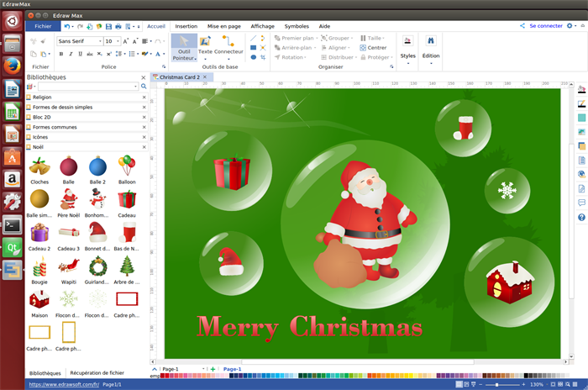This screenshot has width=588, height=390.
Task: Select the rectangle shape tool
Action: pos(253,48)
